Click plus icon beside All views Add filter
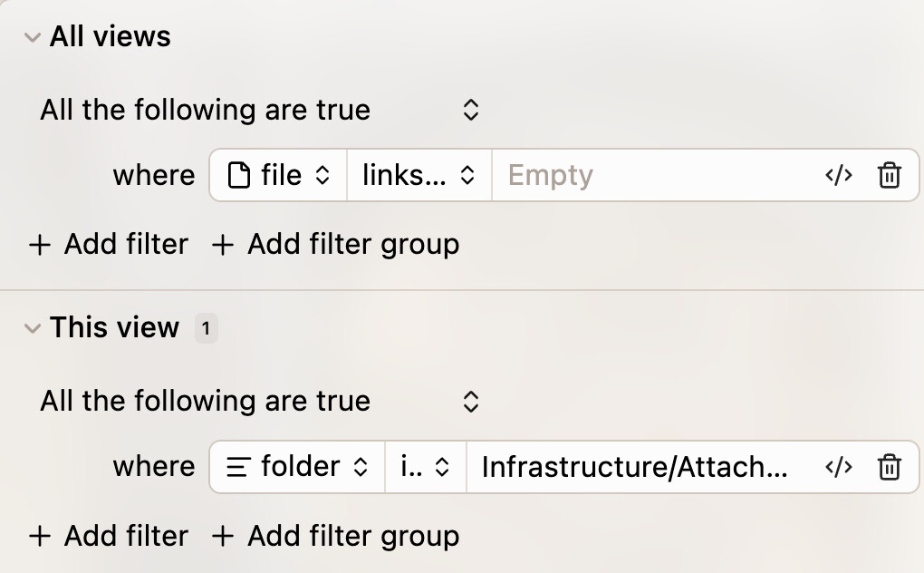The height and width of the screenshot is (573, 924). coord(39,245)
